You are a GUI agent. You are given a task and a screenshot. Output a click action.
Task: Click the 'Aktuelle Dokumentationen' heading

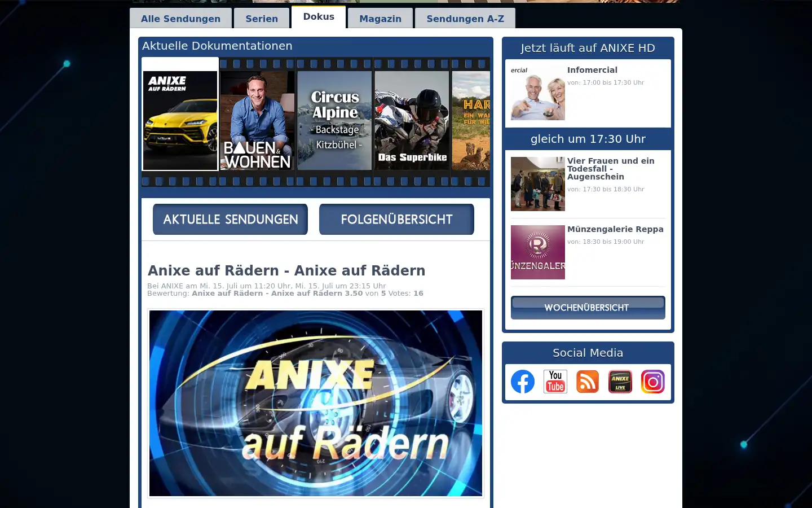(x=217, y=46)
